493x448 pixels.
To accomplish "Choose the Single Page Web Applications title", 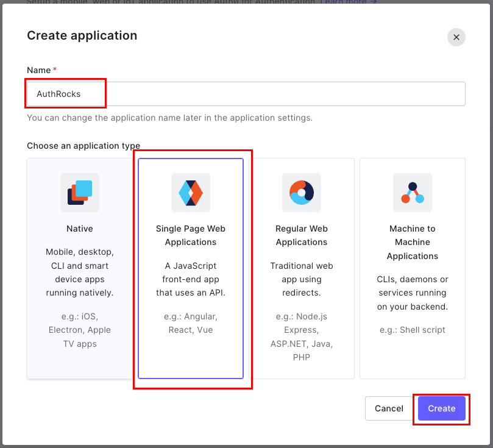I will [x=191, y=235].
